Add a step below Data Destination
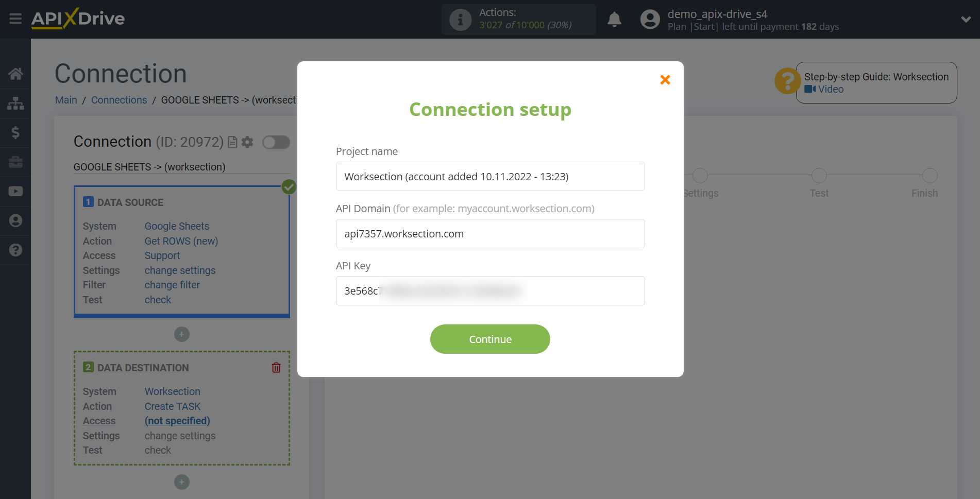Screen dimensions: 980x499 pos(181,482)
